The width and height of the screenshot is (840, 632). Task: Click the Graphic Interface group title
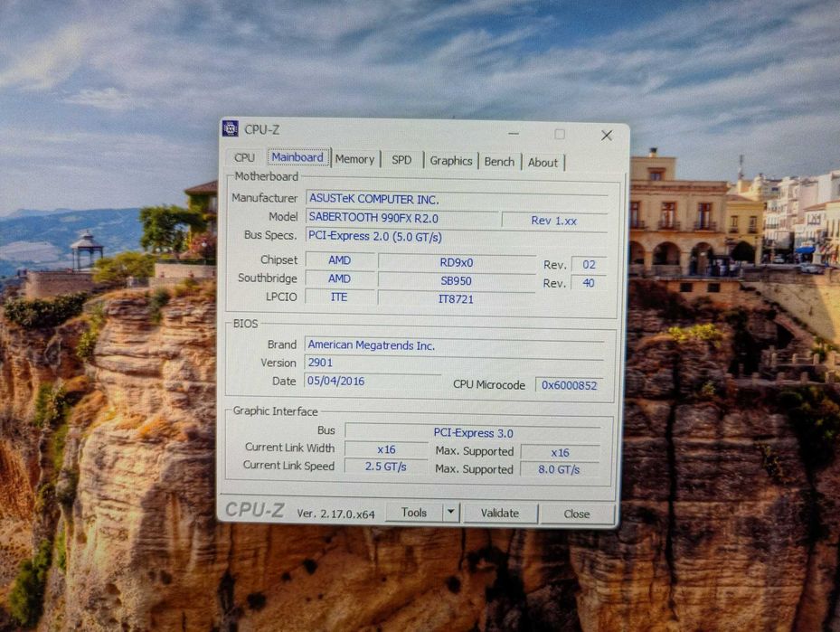(x=276, y=411)
